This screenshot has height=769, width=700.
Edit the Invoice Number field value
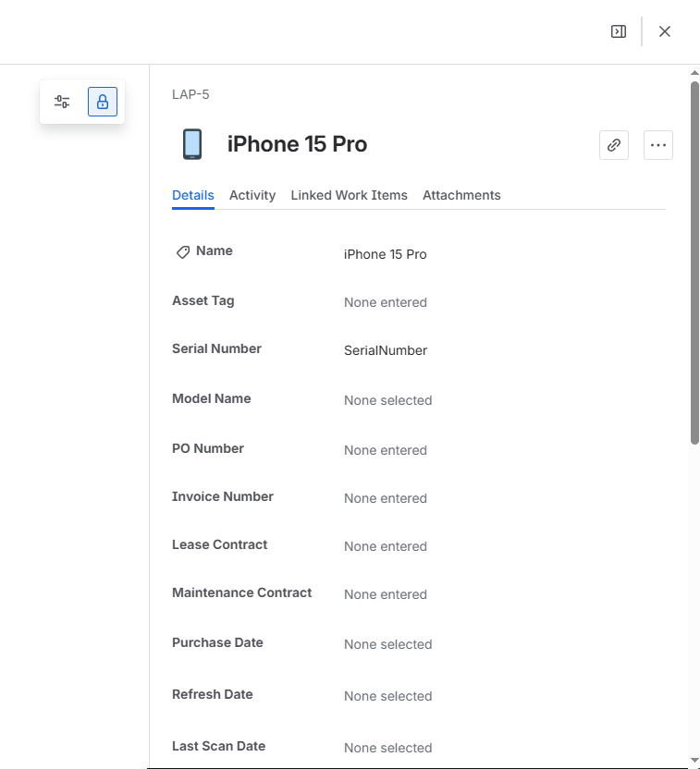[385, 499]
